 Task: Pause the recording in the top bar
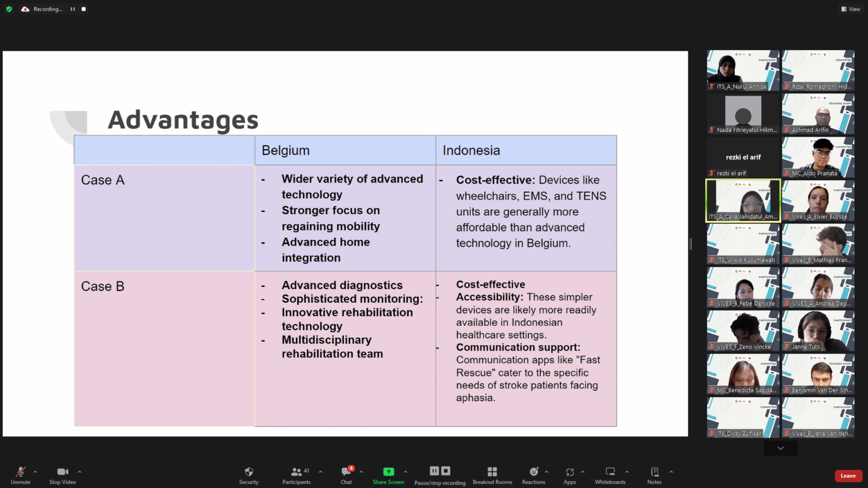[73, 9]
